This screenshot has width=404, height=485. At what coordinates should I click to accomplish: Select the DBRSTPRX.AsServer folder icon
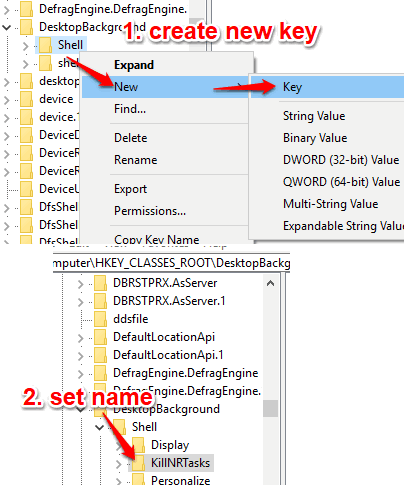click(100, 283)
